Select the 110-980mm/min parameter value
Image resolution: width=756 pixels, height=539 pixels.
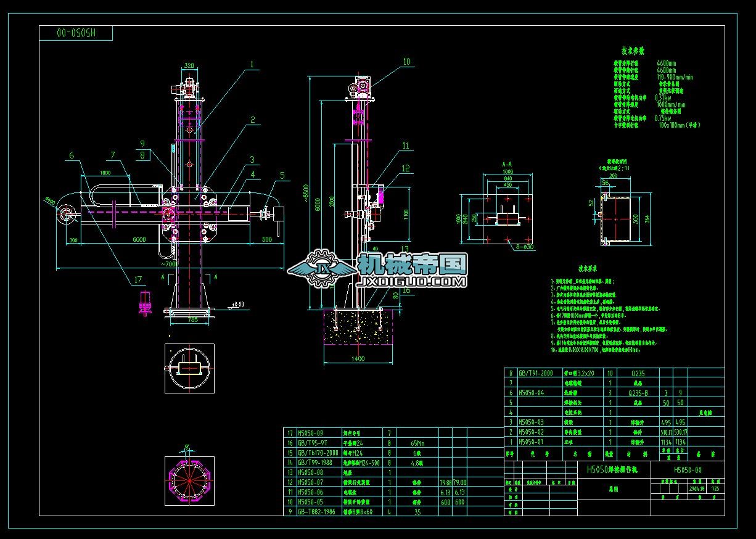point(676,77)
